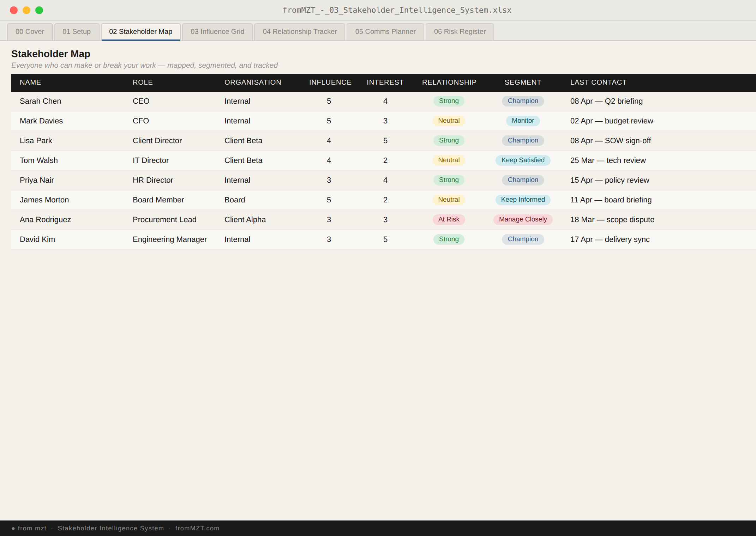Go to the 04 Relationship Tracker tab

pos(300,32)
